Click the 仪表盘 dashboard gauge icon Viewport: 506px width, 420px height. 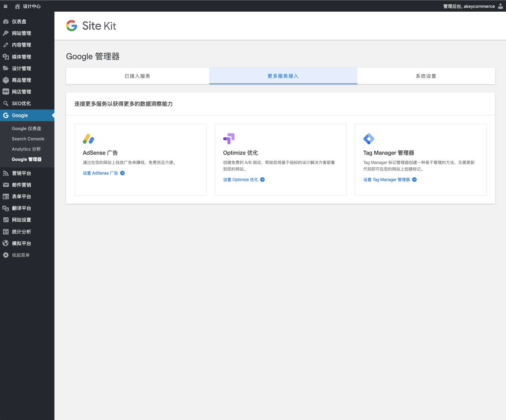[6, 22]
